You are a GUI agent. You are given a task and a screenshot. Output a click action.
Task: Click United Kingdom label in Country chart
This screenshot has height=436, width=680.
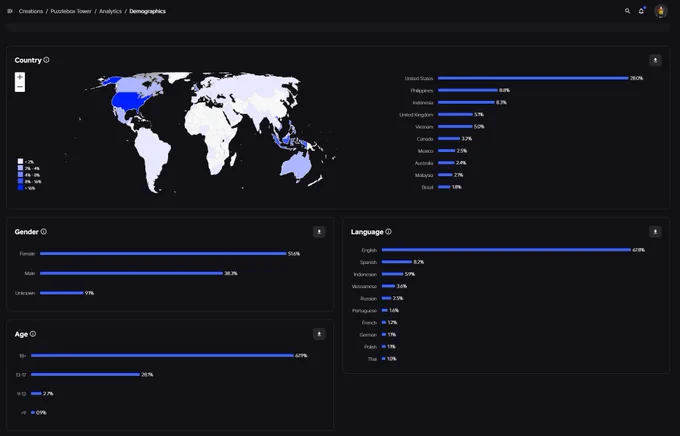pyautogui.click(x=416, y=115)
